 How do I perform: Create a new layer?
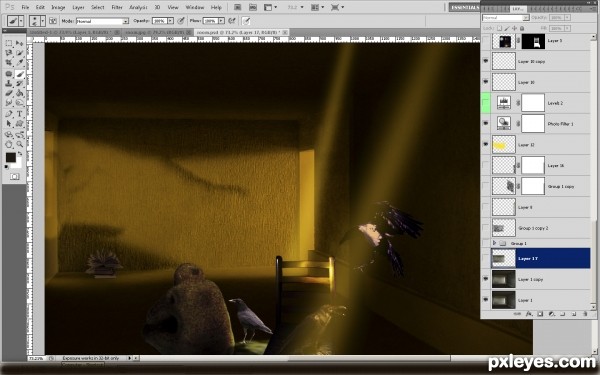point(574,314)
